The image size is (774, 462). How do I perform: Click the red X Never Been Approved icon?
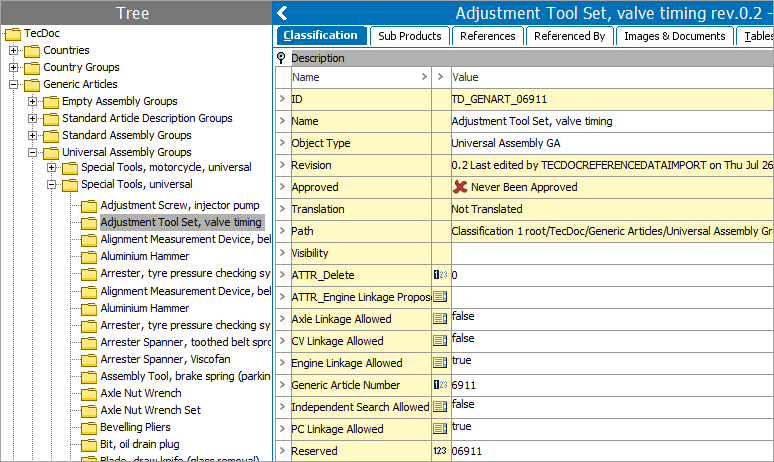(460, 187)
